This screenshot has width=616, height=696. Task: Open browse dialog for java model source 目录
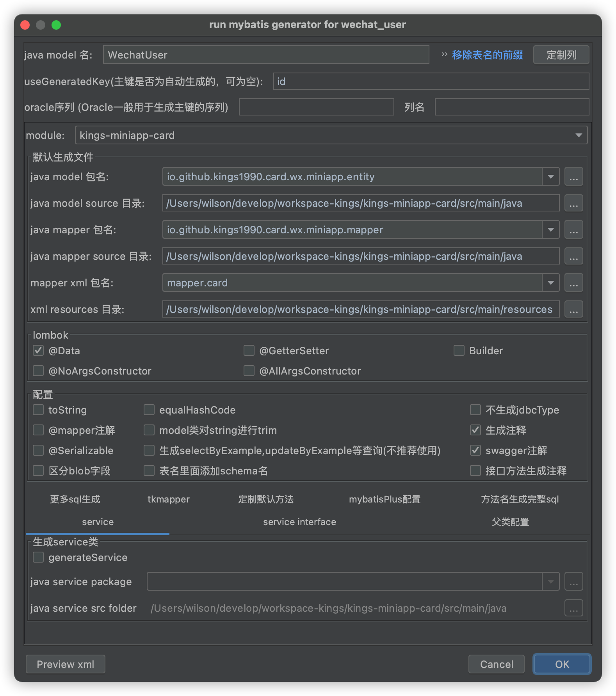[x=573, y=203]
